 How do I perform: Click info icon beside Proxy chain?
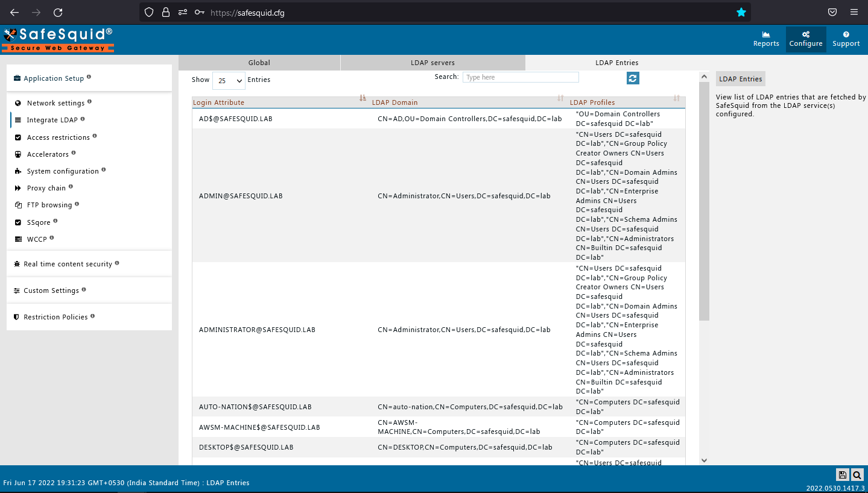point(71,187)
